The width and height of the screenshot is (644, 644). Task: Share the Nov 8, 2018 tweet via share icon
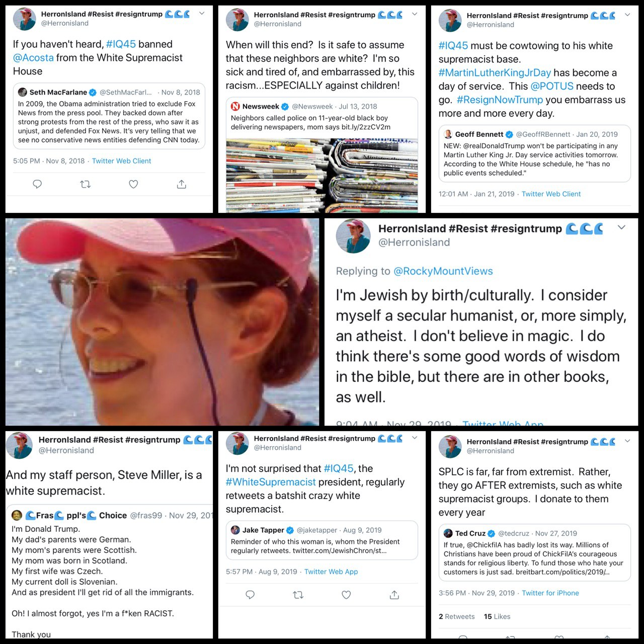click(182, 184)
